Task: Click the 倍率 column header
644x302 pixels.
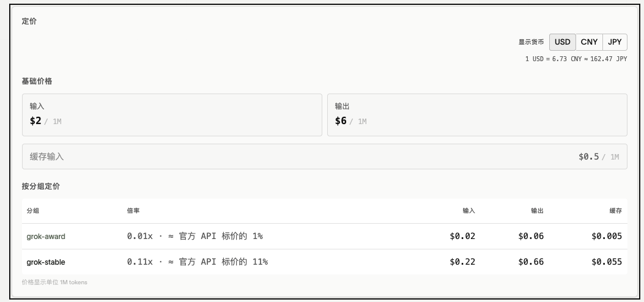Action: click(133, 211)
